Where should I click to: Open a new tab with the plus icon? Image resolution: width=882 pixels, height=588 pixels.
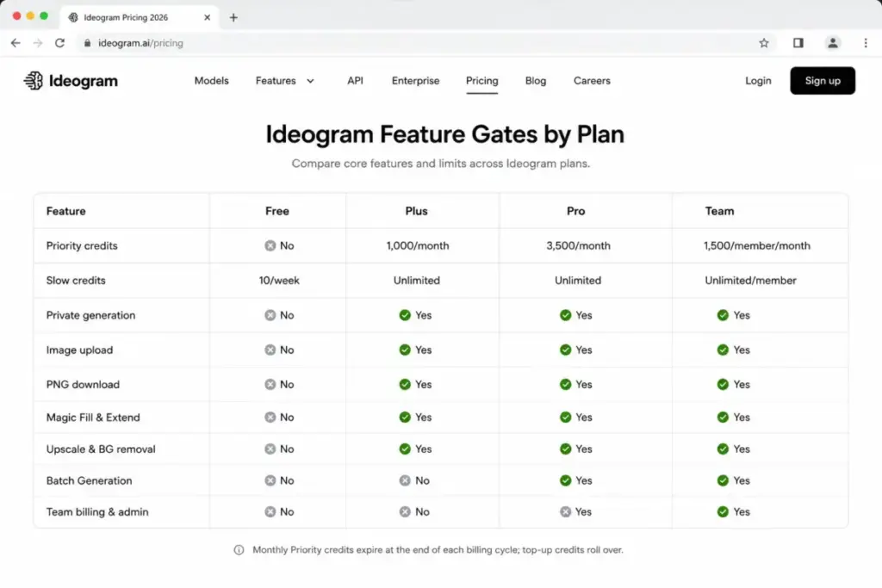233,17
